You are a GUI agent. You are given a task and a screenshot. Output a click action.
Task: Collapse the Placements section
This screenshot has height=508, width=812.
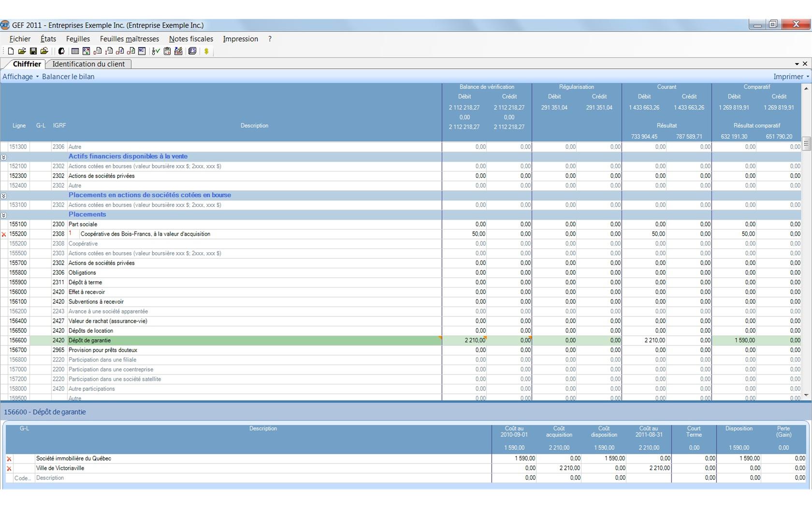pos(4,215)
